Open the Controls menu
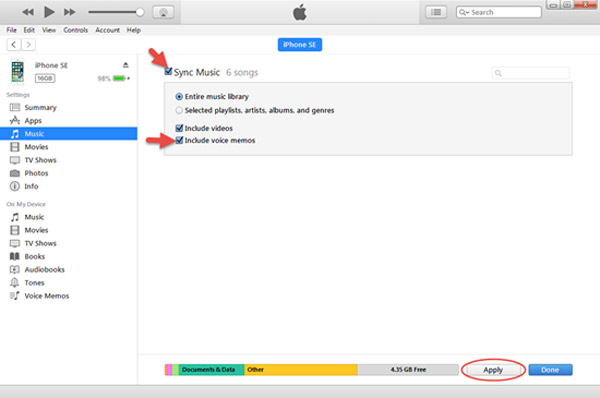The height and width of the screenshot is (398, 600). pos(76,30)
